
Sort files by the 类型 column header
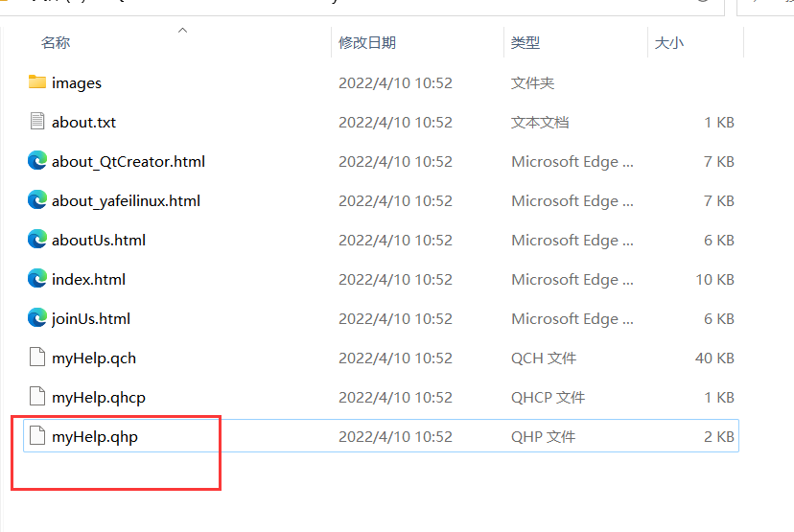(525, 42)
